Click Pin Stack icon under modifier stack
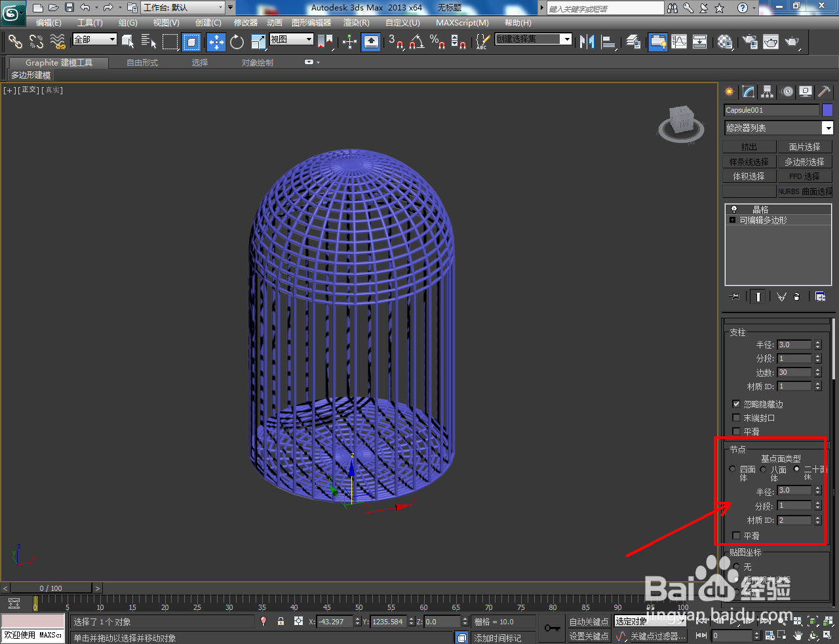This screenshot has width=839, height=644. (735, 297)
